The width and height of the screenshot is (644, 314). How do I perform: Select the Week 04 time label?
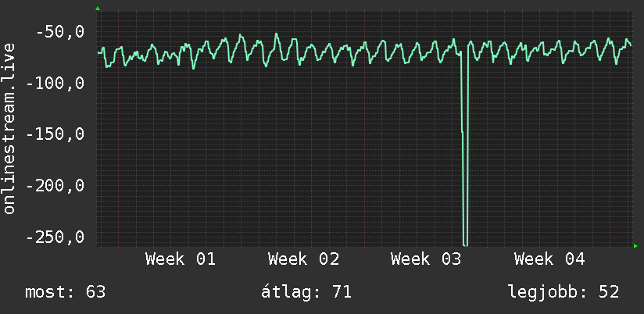point(549,259)
